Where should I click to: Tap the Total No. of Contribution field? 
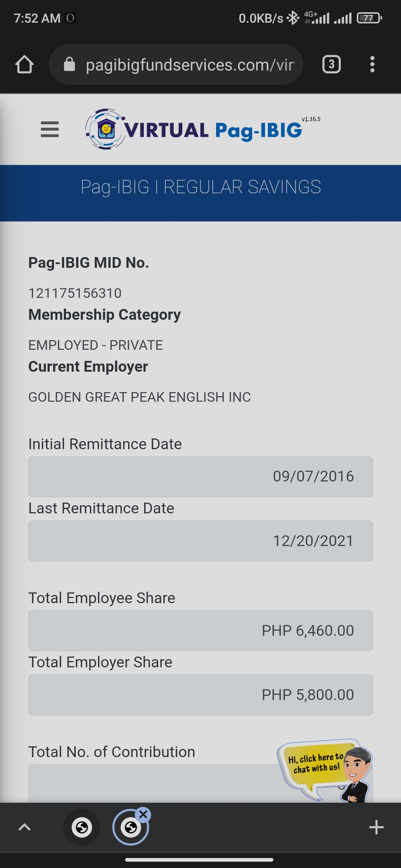(x=149, y=783)
